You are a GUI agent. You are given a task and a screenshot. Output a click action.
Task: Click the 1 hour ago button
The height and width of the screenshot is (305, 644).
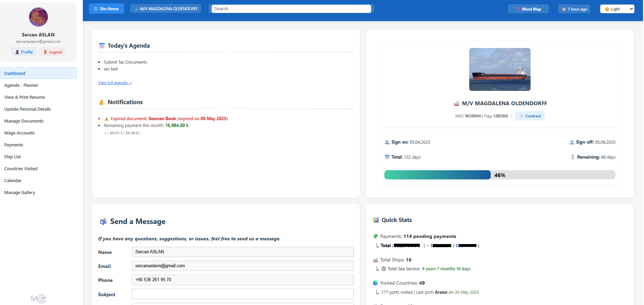pyautogui.click(x=574, y=9)
